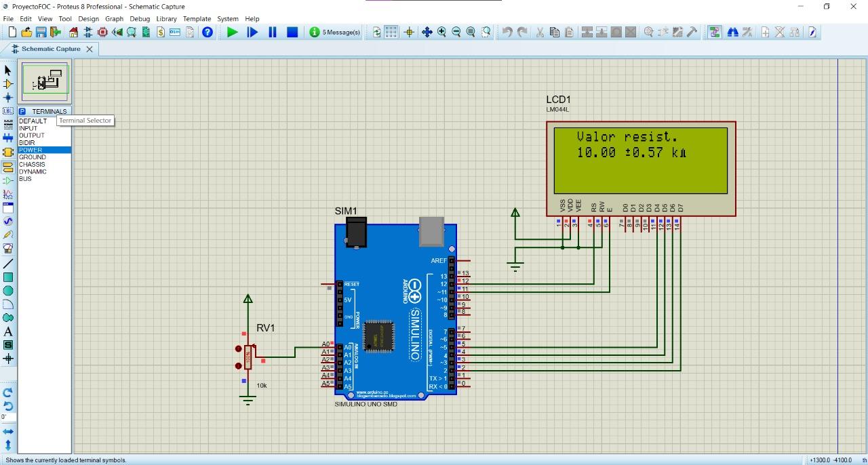
Task: Select CHASSIS in the terminals list
Action: (45, 164)
